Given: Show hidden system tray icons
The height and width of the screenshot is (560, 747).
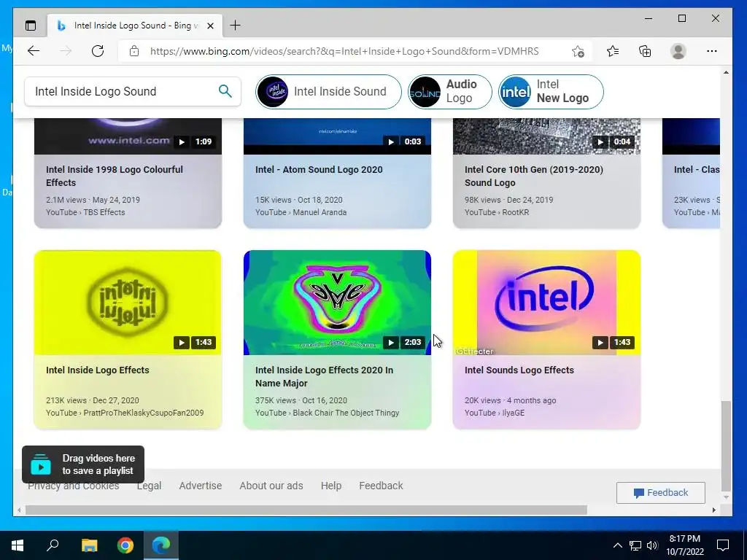Looking at the screenshot, I should [x=617, y=545].
